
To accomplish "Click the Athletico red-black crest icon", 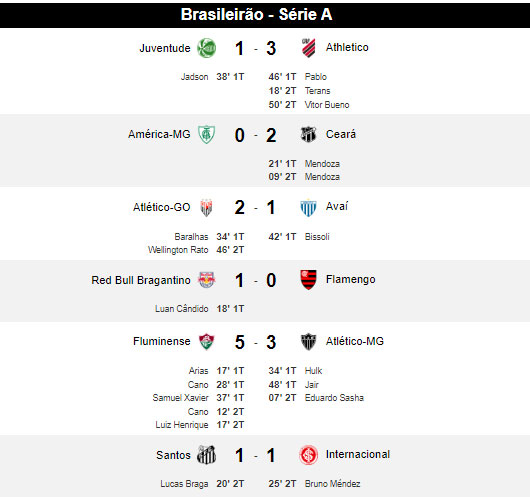I will coord(308,48).
